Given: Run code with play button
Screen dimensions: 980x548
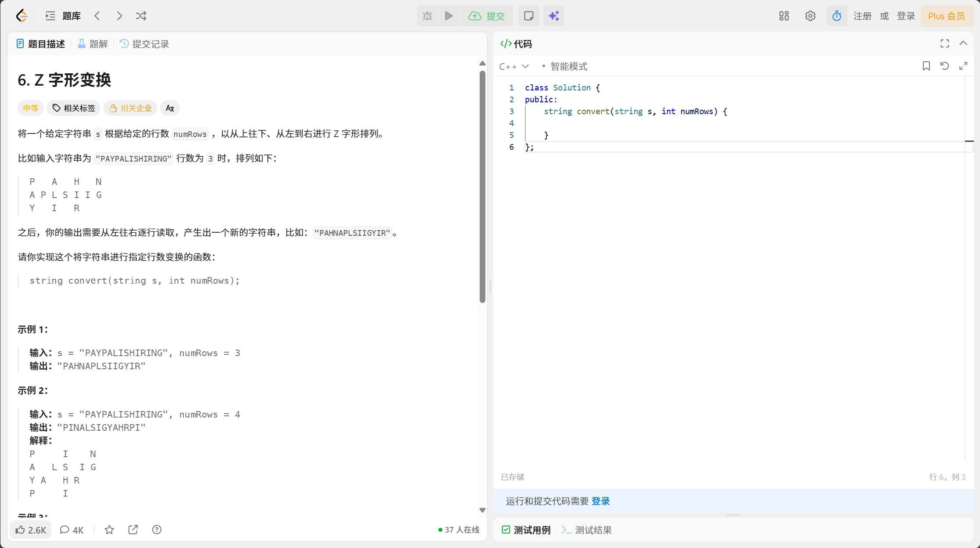Looking at the screenshot, I should [x=448, y=16].
